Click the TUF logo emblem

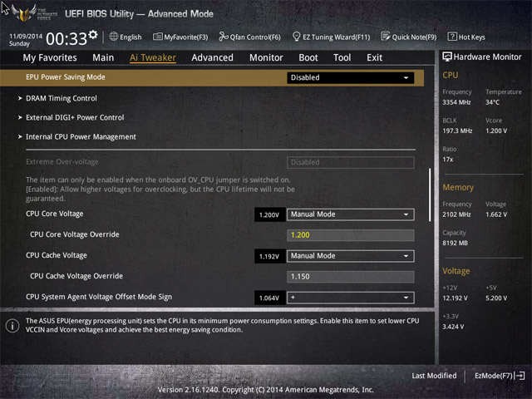coord(24,13)
